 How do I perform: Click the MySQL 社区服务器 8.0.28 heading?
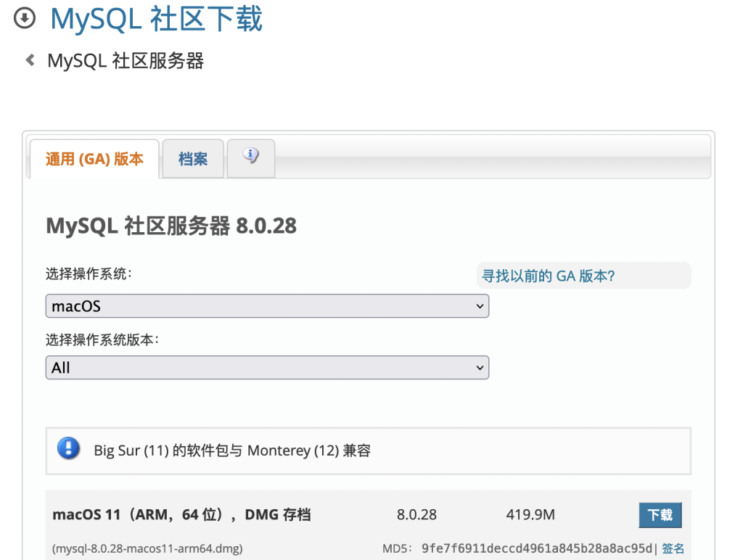pyautogui.click(x=171, y=226)
